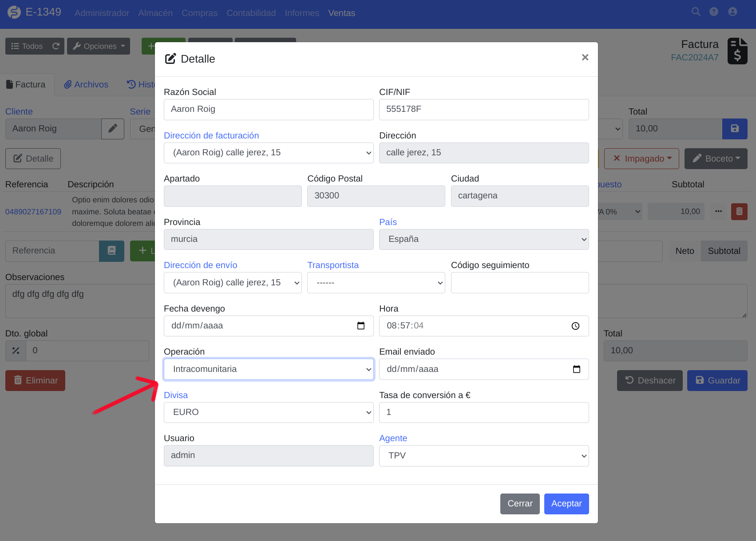Click the Deshacer button
756x541 pixels.
(x=649, y=380)
